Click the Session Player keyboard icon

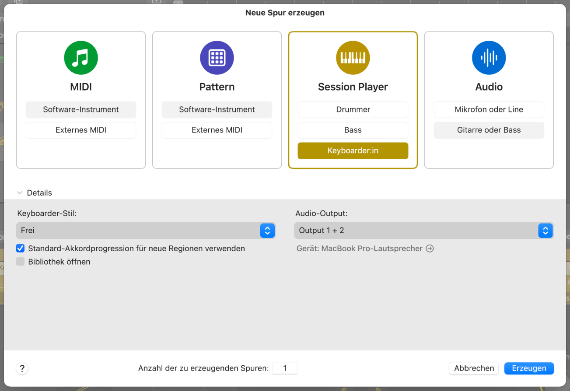(353, 57)
